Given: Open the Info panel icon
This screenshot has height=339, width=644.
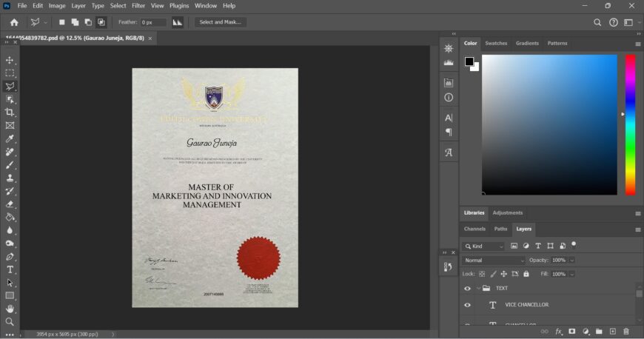Looking at the screenshot, I should (x=449, y=98).
